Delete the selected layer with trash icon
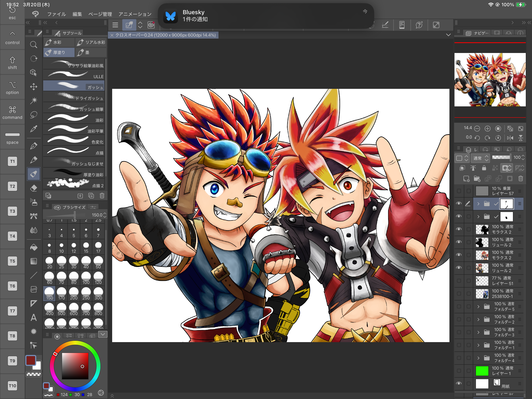This screenshot has width=532, height=399. pyautogui.click(x=521, y=179)
